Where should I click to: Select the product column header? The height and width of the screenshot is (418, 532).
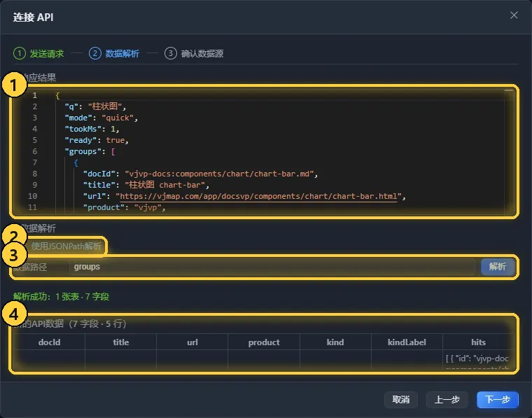point(264,342)
